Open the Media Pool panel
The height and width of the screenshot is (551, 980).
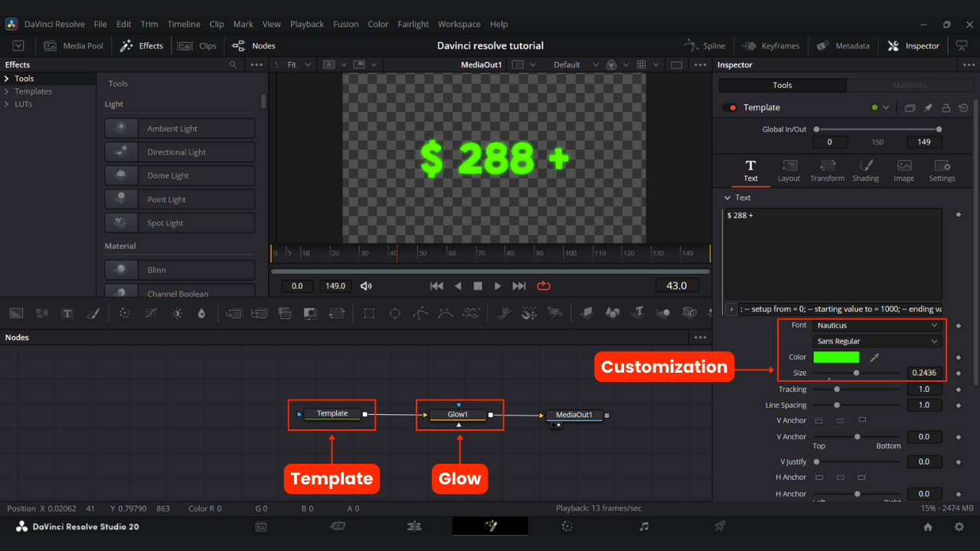(x=73, y=46)
